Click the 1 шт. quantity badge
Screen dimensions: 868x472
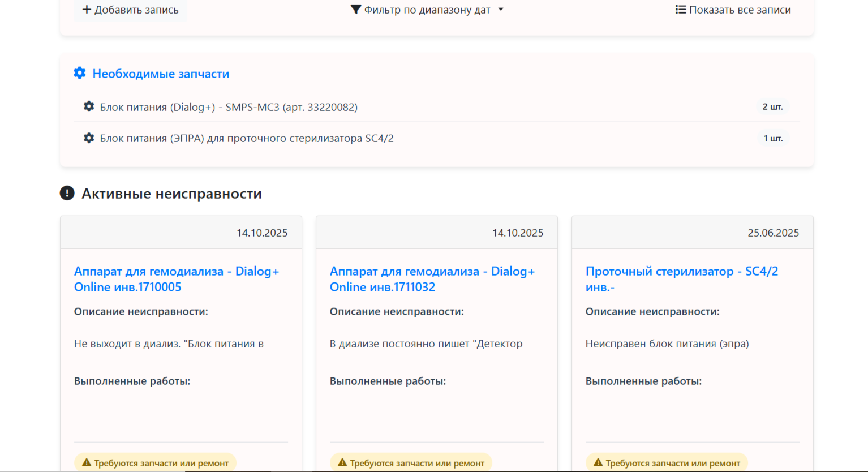point(773,139)
